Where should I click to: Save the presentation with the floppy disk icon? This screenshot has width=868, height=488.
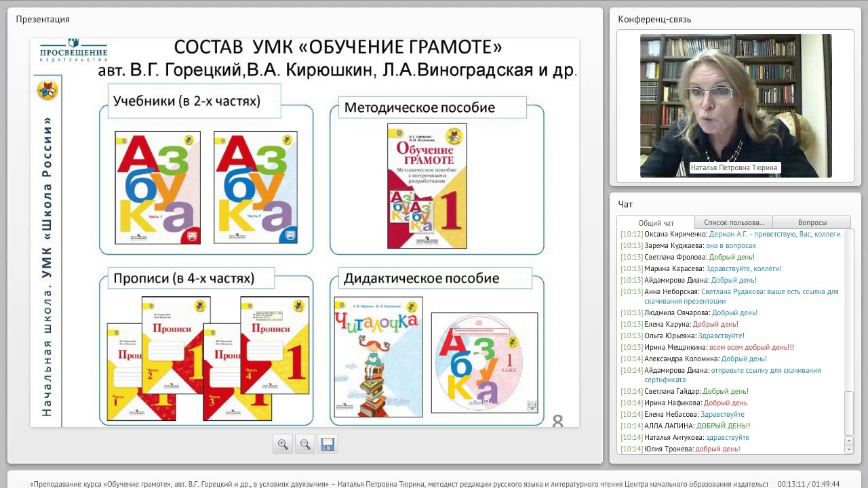coord(328,445)
